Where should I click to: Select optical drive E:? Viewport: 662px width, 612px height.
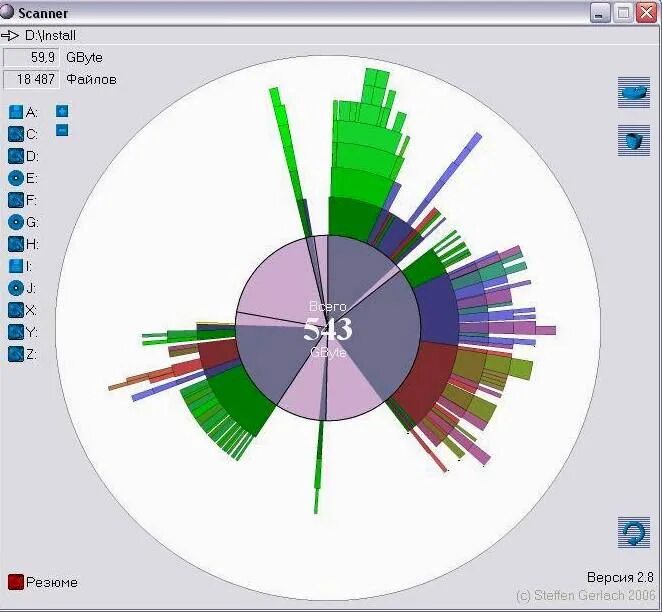coord(16,178)
